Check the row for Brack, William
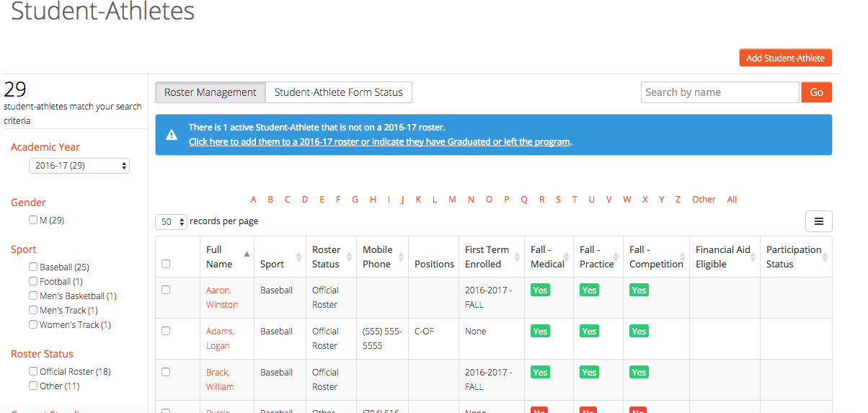Screen dimensions: 868x413 pos(166,372)
